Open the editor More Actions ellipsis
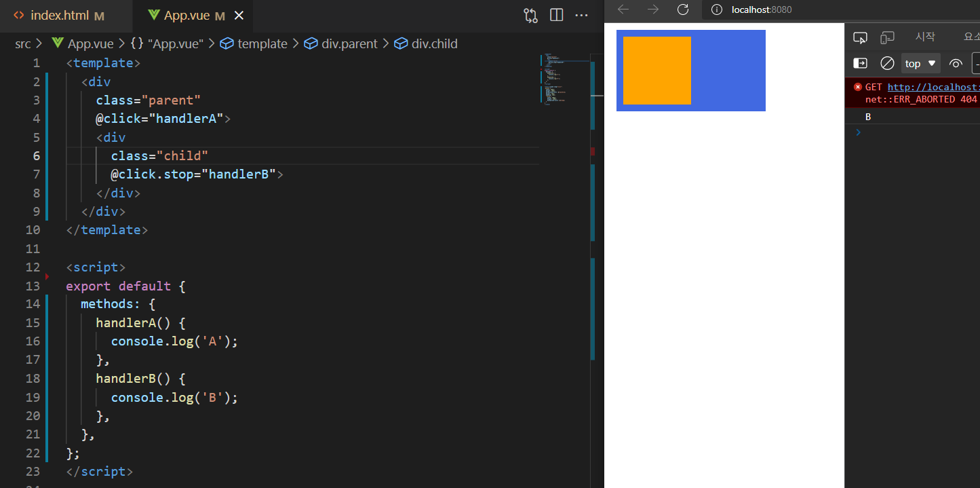This screenshot has width=980, height=488. pyautogui.click(x=582, y=16)
